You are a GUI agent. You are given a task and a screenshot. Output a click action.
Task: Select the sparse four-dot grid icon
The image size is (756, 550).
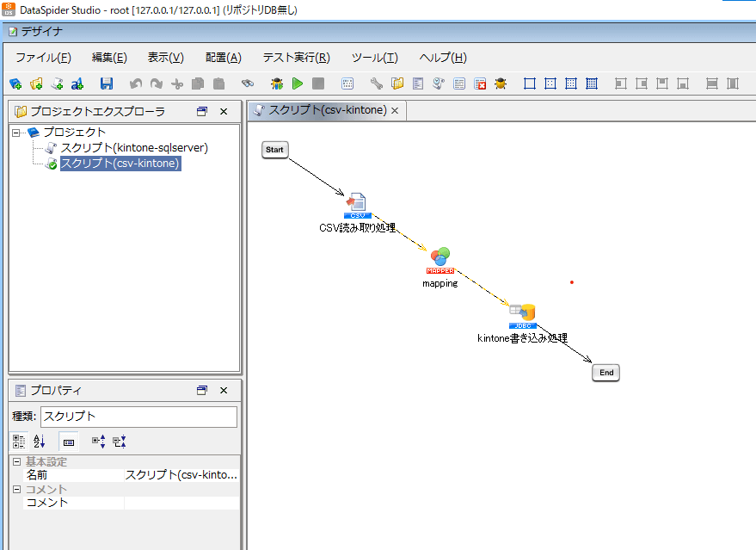point(550,84)
